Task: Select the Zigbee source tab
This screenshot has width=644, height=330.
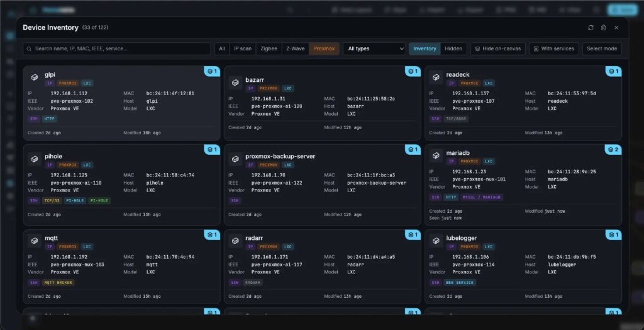Action: pos(269,48)
